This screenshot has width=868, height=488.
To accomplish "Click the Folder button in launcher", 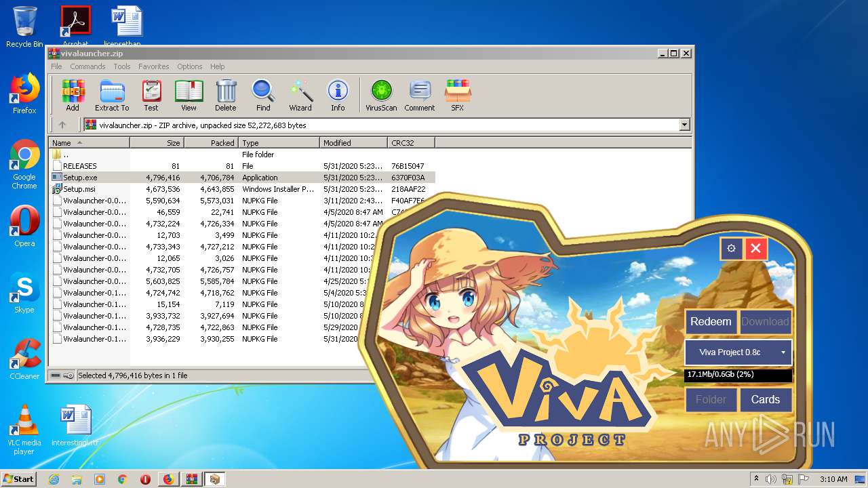I will 711,400.
